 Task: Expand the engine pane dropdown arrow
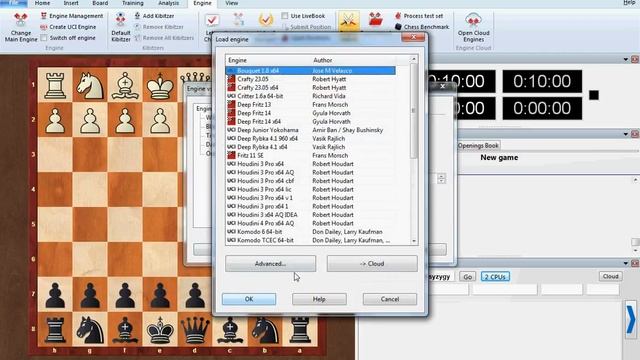pyautogui.click(x=626, y=263)
